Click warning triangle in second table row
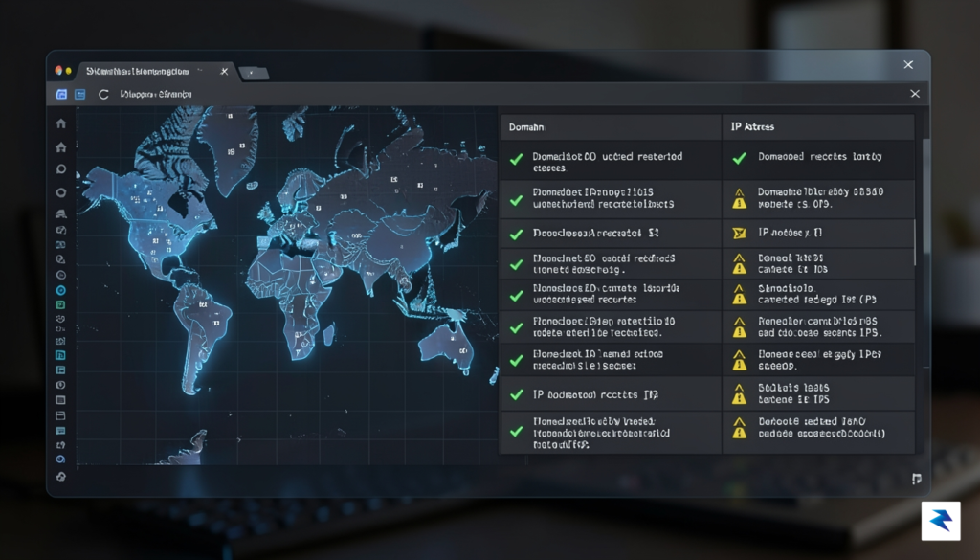 [740, 199]
